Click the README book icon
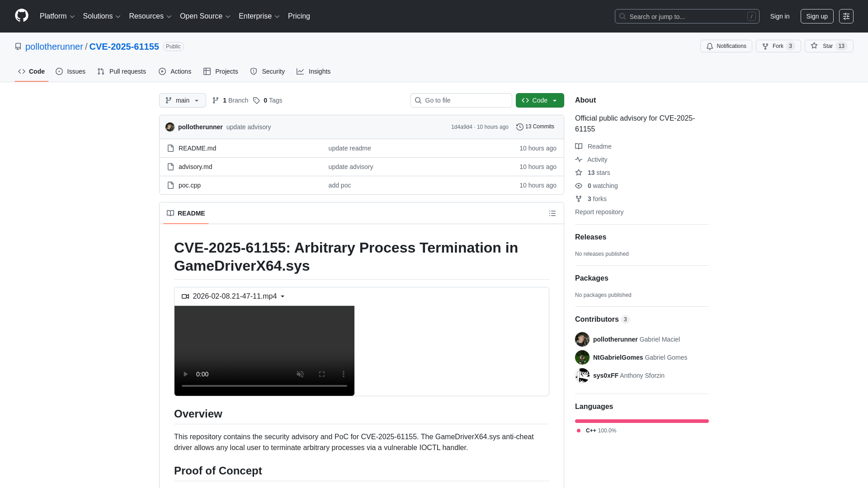The height and width of the screenshot is (488, 868). click(579, 146)
